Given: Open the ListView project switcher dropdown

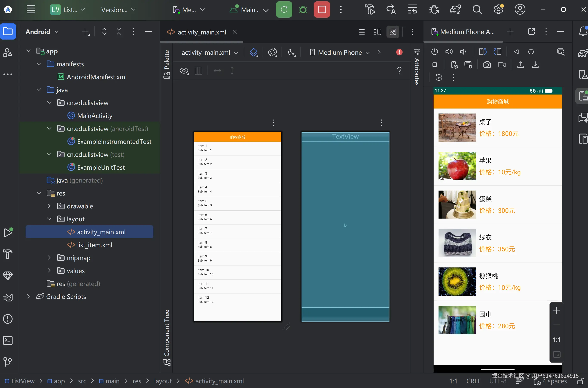Looking at the screenshot, I should tap(68, 10).
